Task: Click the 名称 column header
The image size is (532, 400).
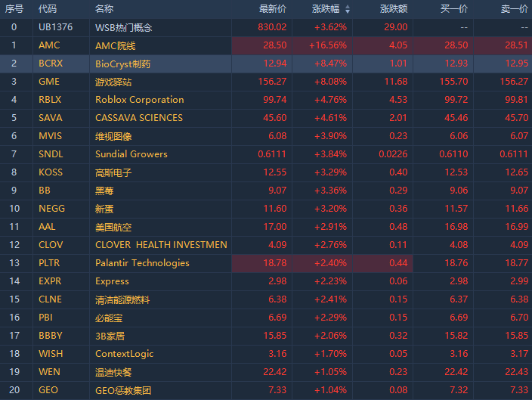Action: click(x=104, y=9)
